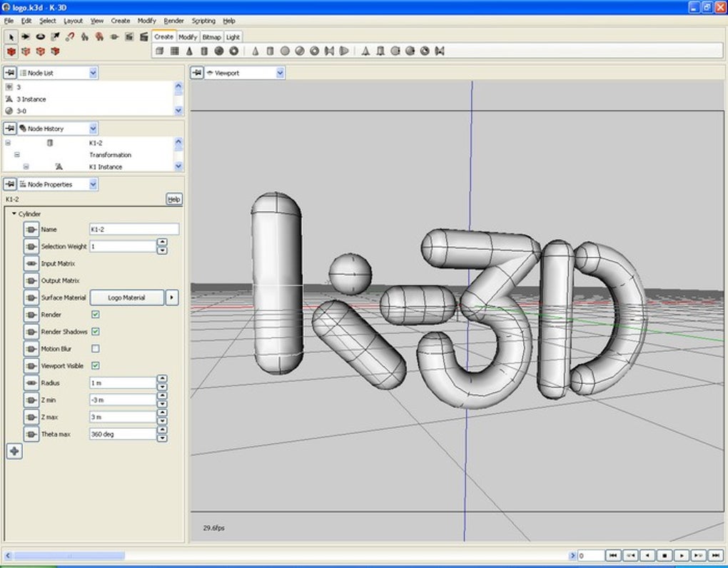The image size is (728, 568).
Task: Uncheck the Render checkbox
Action: point(95,315)
